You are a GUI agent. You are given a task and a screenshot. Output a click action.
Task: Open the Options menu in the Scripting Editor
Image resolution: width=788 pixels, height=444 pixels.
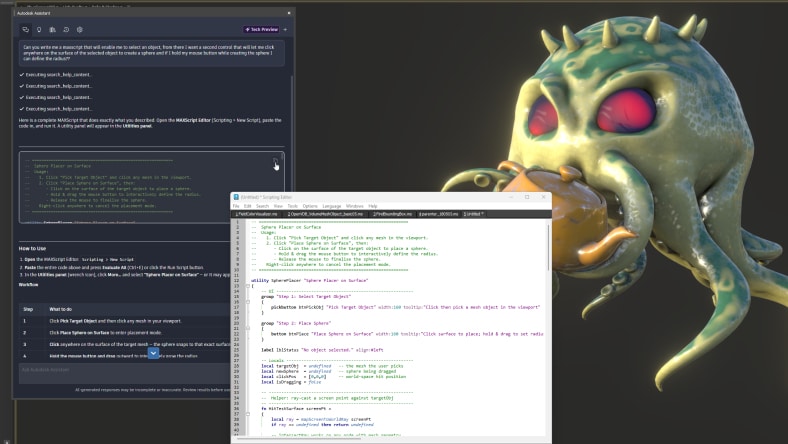click(310, 206)
